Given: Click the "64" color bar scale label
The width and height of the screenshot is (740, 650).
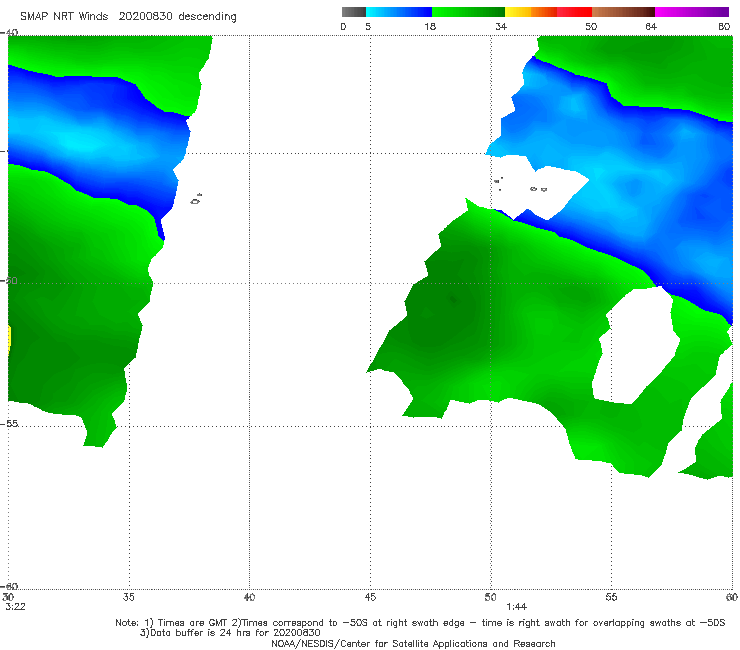Looking at the screenshot, I should [x=651, y=26].
